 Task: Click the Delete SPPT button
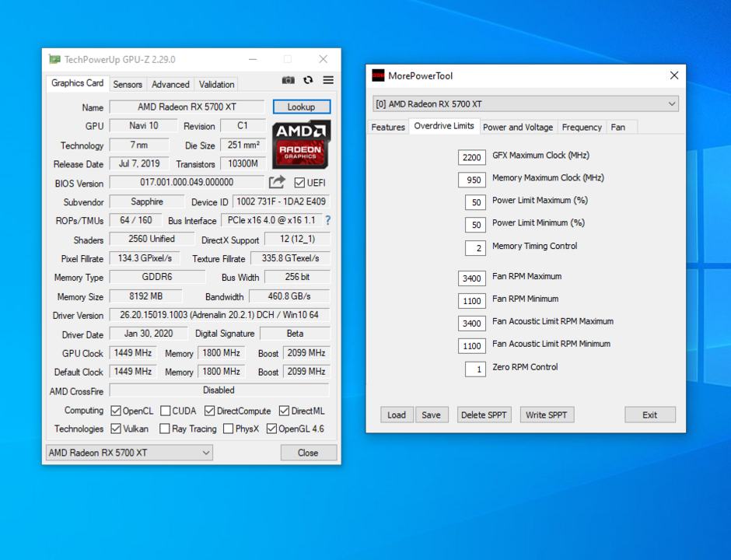pyautogui.click(x=484, y=415)
